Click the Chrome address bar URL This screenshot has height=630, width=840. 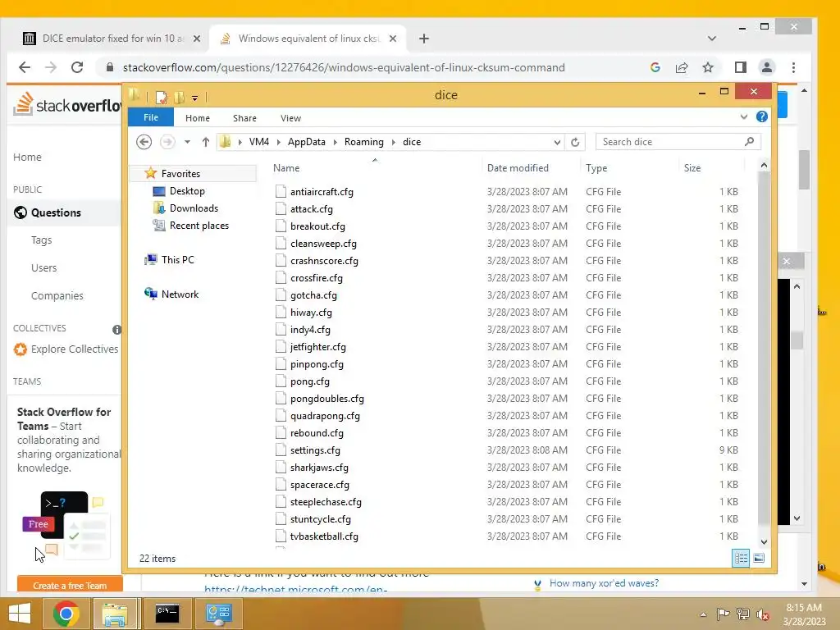(x=344, y=67)
